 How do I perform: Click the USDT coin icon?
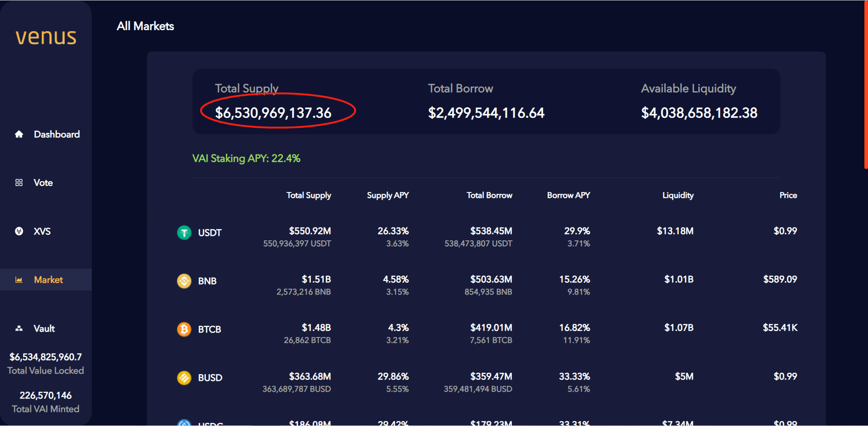184,233
